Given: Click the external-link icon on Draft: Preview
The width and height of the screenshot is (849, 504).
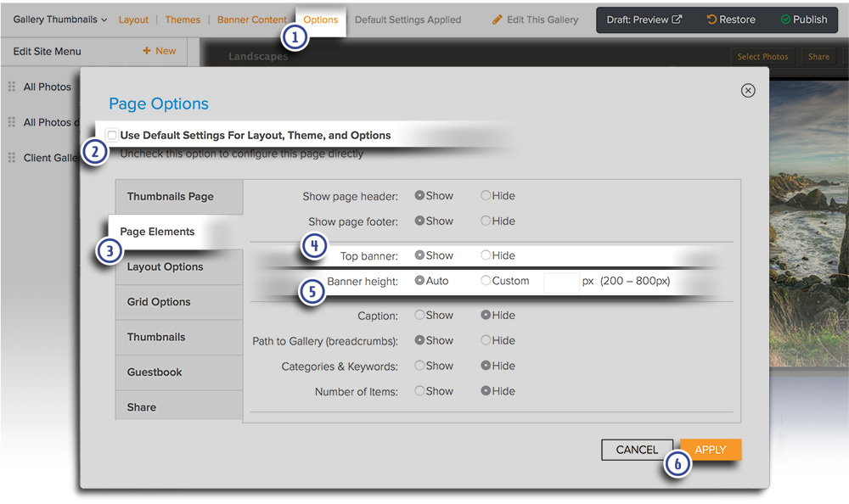Looking at the screenshot, I should [677, 20].
